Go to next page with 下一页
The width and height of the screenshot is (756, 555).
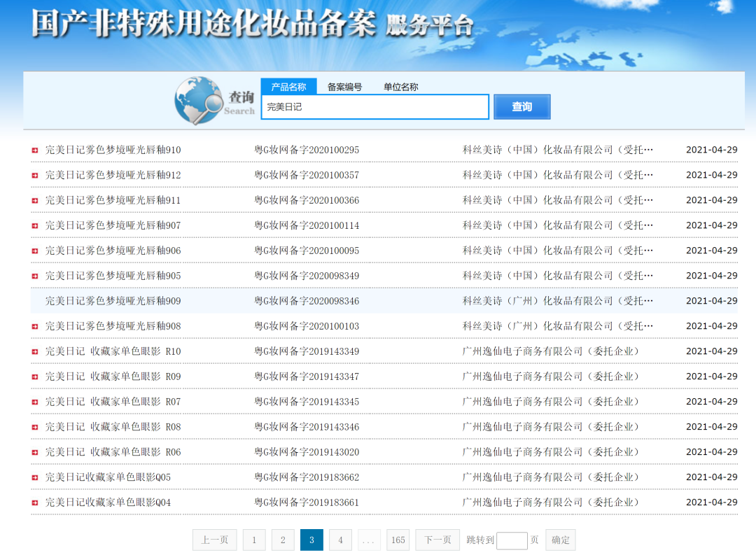[437, 540]
